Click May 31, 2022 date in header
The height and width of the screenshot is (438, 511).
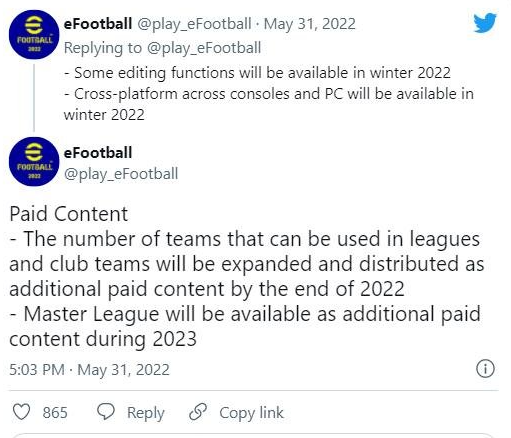(x=310, y=24)
